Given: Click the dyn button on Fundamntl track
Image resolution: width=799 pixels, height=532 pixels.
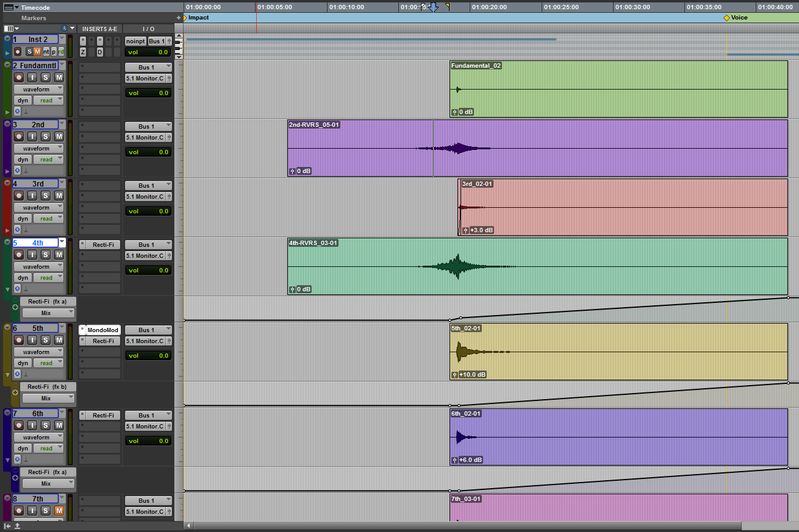Looking at the screenshot, I should 23,101.
